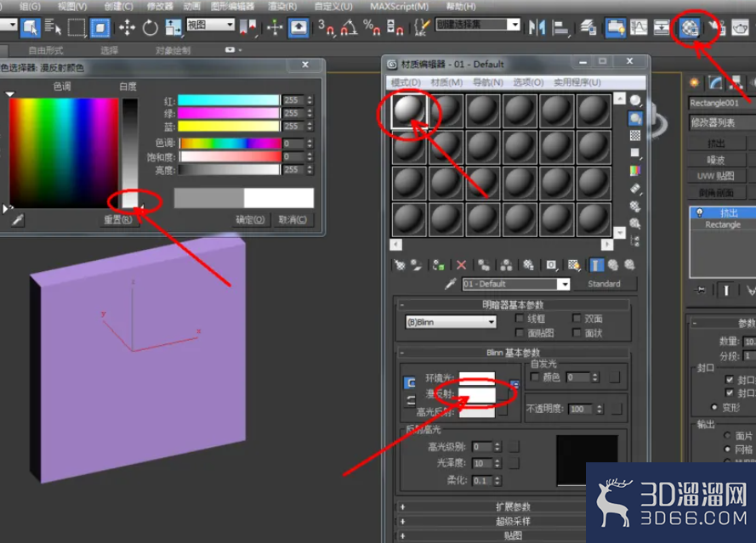Click the Sample Type sphere icon
756x543 pixels.
pos(635,100)
